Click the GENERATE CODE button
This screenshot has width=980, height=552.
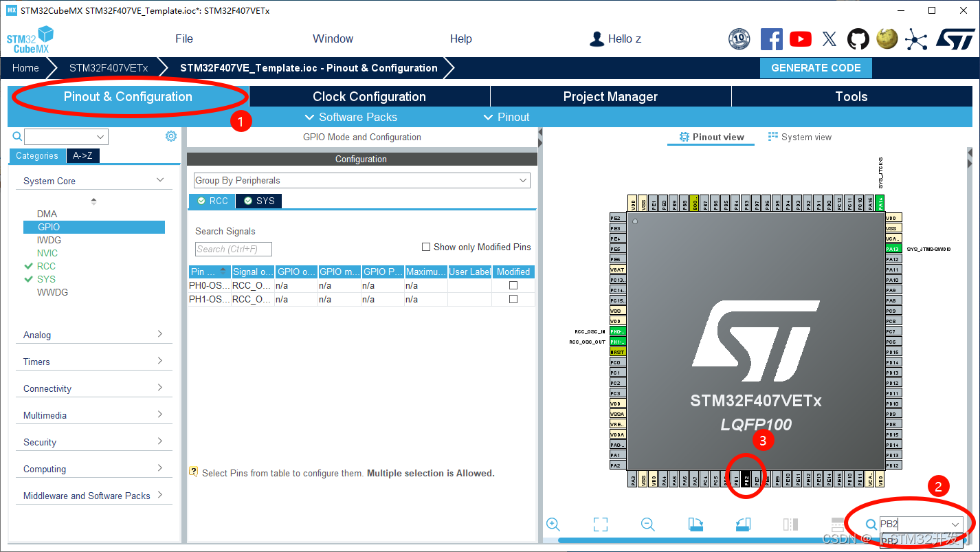tap(816, 68)
